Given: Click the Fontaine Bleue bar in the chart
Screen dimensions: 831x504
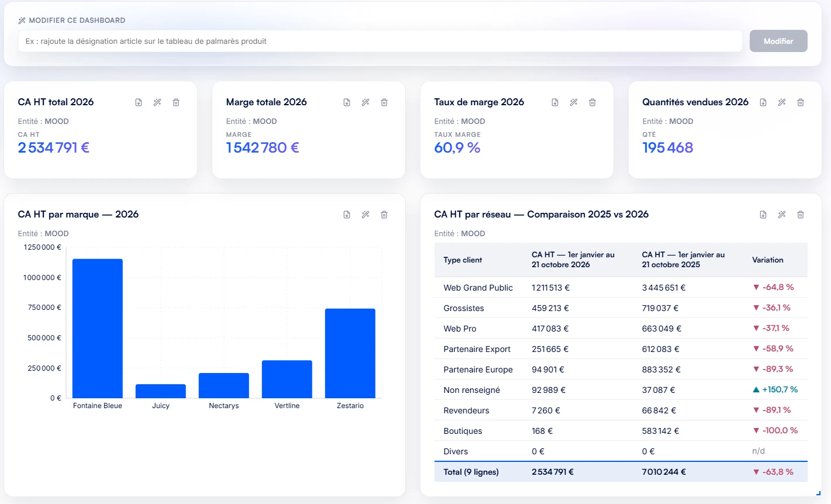Looking at the screenshot, I should [98, 329].
